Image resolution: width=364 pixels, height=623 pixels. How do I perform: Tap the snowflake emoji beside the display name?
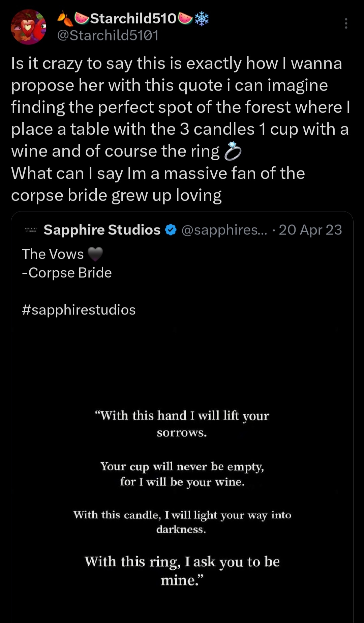pos(202,19)
